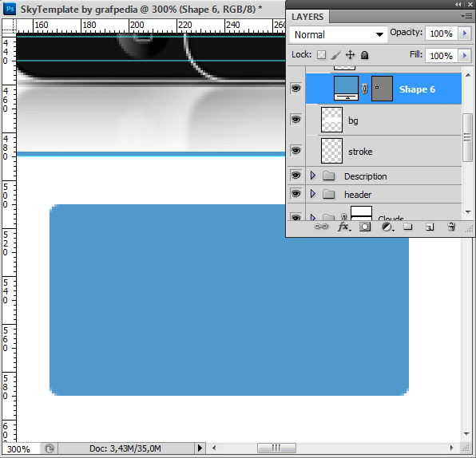Click the blue rounded rectangle shape
This screenshot has width=476, height=458.
click(229, 300)
